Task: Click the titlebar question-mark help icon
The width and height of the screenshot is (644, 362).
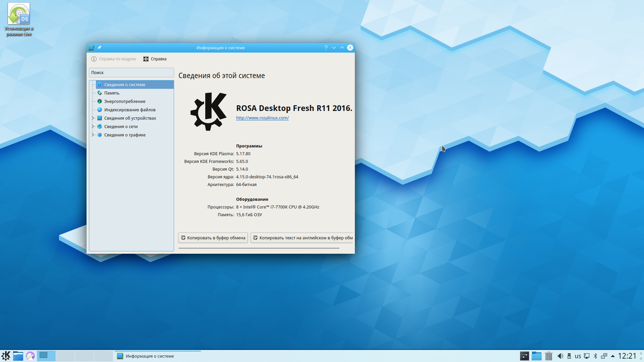Action: 326,48
